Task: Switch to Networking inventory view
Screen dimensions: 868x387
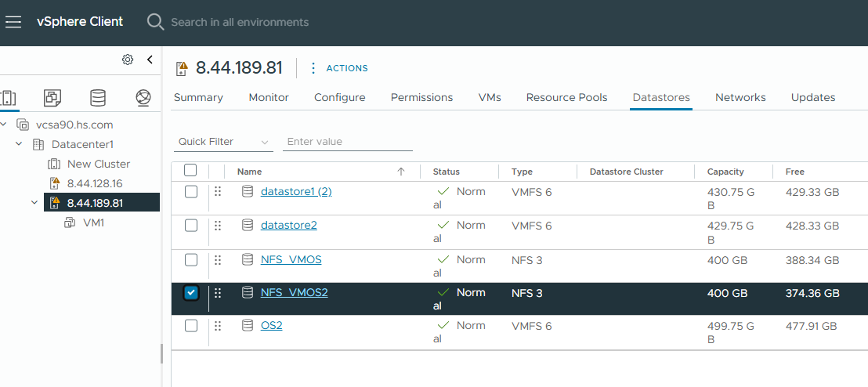Action: (143, 98)
